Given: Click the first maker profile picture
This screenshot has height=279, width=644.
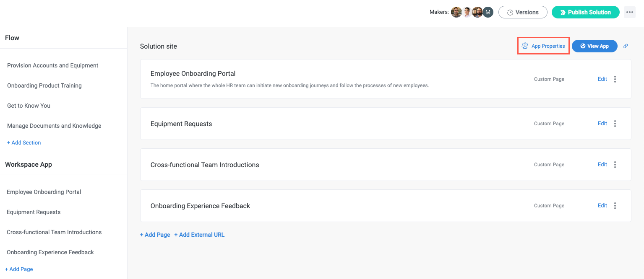Looking at the screenshot, I should click(456, 12).
